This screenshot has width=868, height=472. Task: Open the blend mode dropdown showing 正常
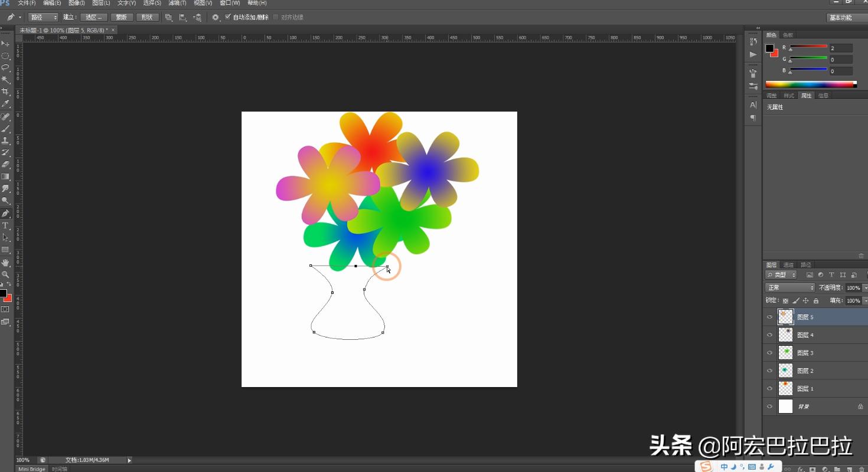[789, 287]
